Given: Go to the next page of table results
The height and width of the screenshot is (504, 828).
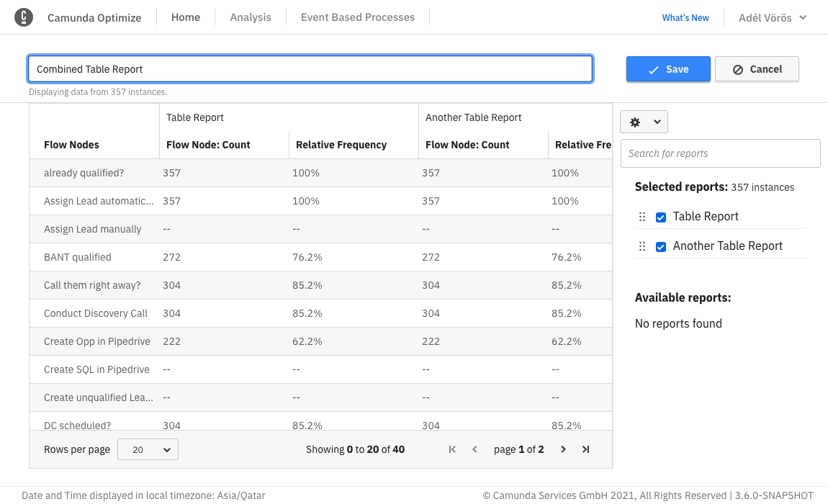Looking at the screenshot, I should point(563,449).
